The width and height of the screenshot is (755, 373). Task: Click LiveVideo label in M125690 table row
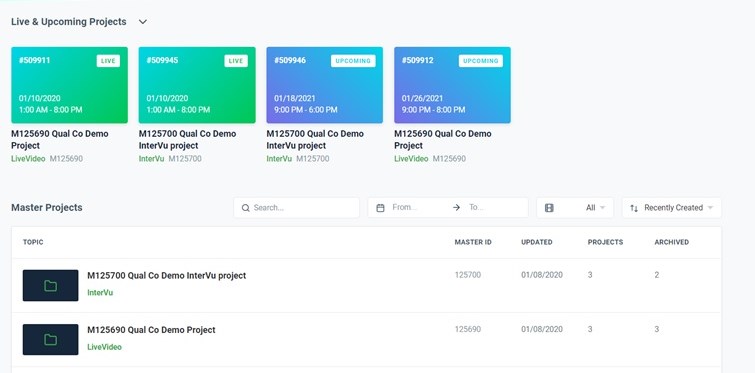(104, 347)
